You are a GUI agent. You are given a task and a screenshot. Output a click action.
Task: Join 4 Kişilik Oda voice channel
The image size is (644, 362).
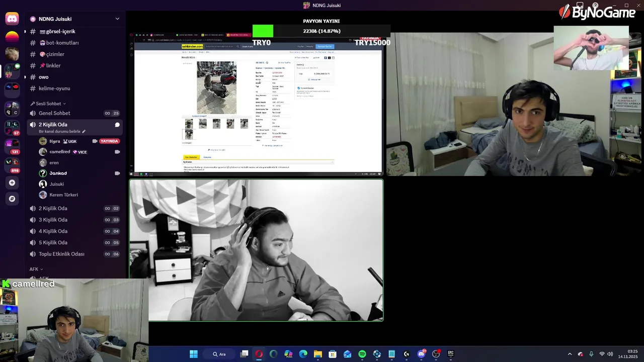(x=74, y=231)
